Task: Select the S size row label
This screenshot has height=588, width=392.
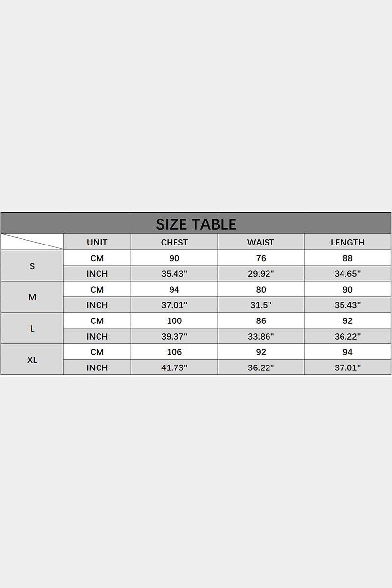Action: click(x=32, y=266)
